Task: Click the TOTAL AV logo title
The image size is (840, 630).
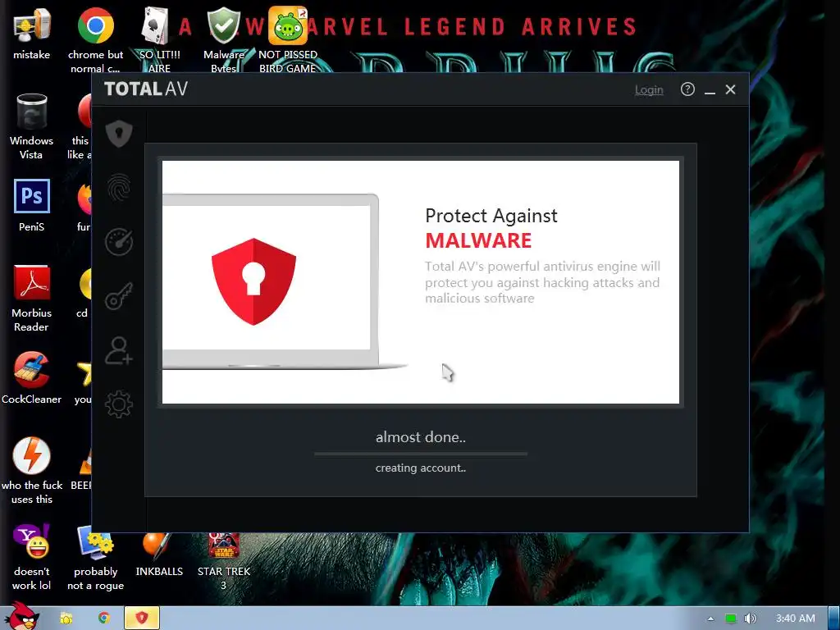Action: tap(146, 89)
